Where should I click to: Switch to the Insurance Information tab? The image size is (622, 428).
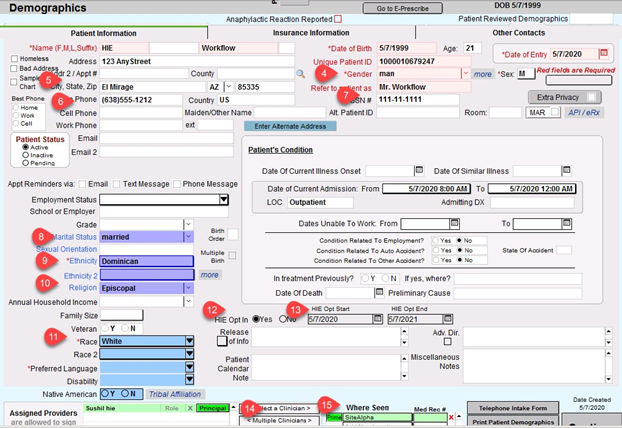(311, 33)
